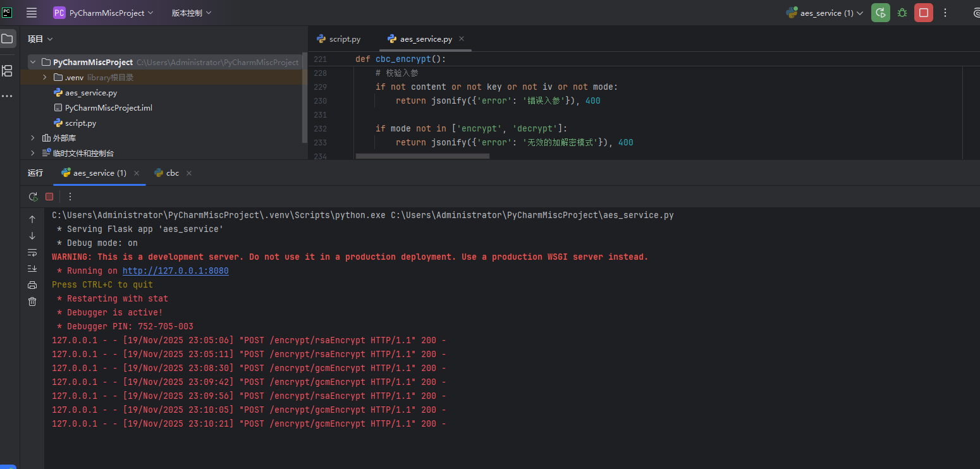Jump up the stack trace arrow
This screenshot has width=980, height=469.
[x=32, y=219]
